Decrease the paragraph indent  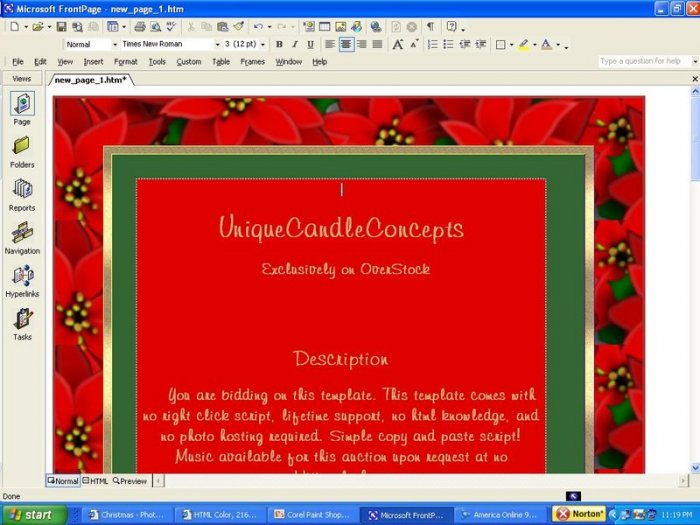tap(465, 44)
